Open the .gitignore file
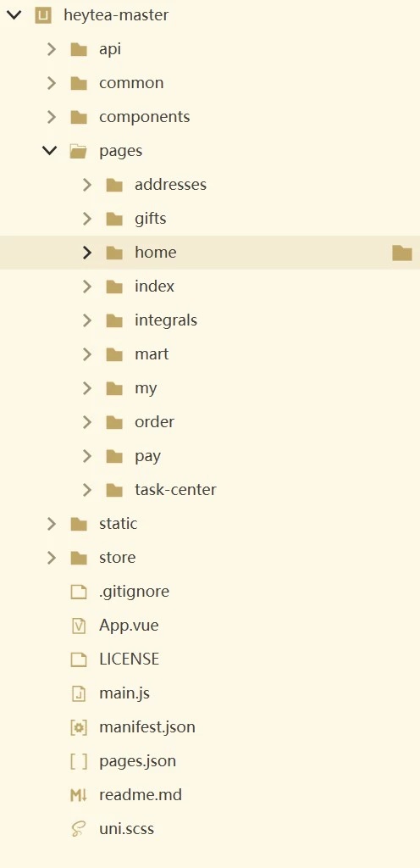Image resolution: width=420 pixels, height=868 pixels. click(x=135, y=592)
